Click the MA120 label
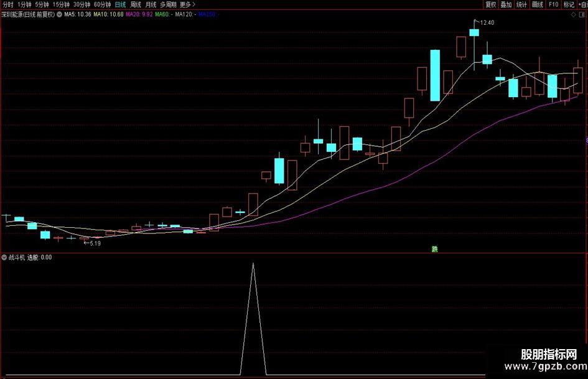 point(185,14)
